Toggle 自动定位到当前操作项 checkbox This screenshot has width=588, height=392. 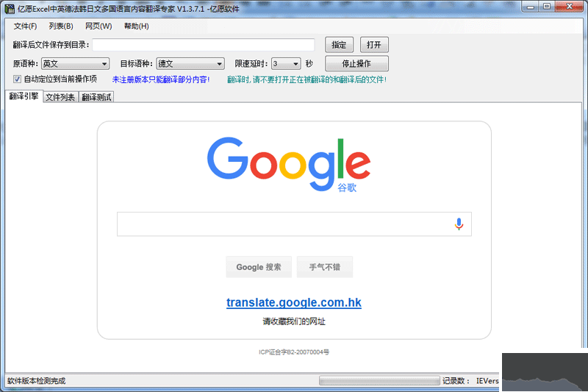click(x=17, y=79)
